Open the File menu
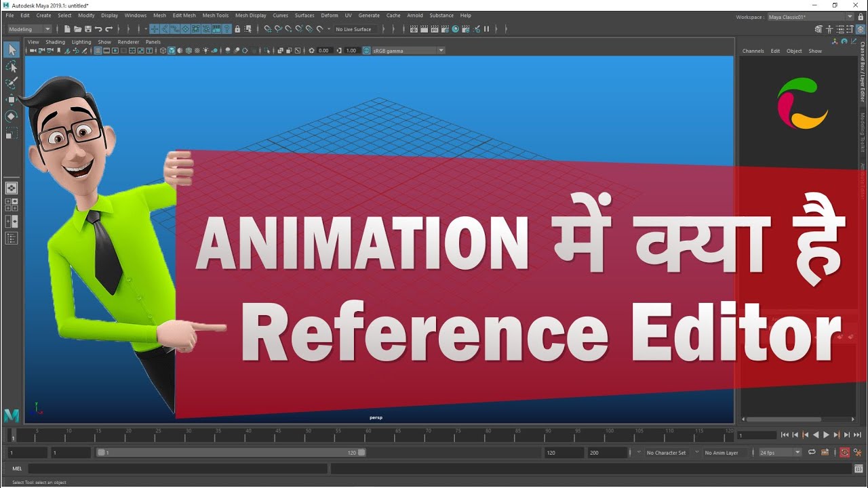 point(9,16)
